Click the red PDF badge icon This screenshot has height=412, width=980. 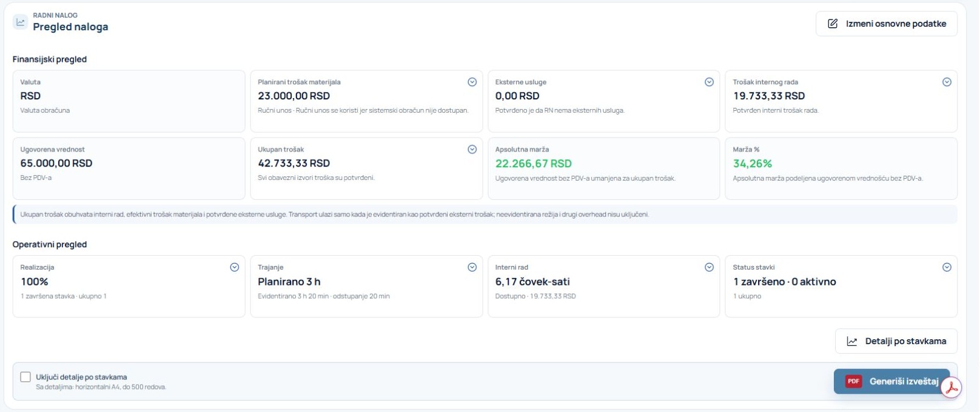[853, 381]
